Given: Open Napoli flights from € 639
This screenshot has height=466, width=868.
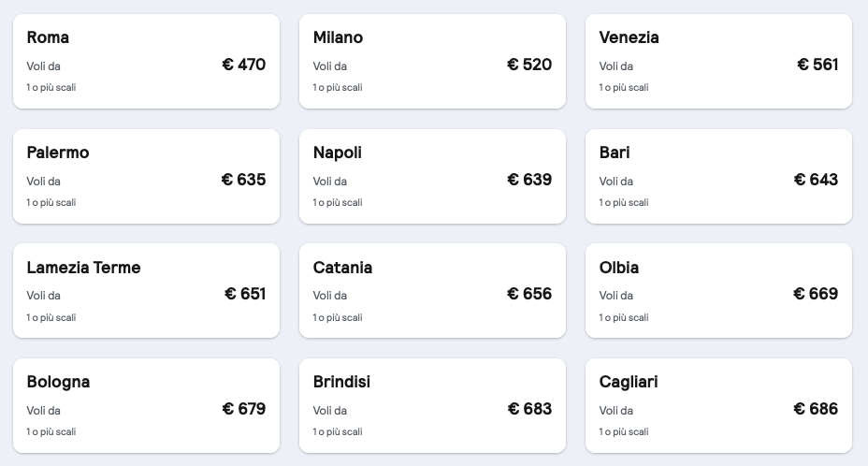Looking at the screenshot, I should (432, 177).
